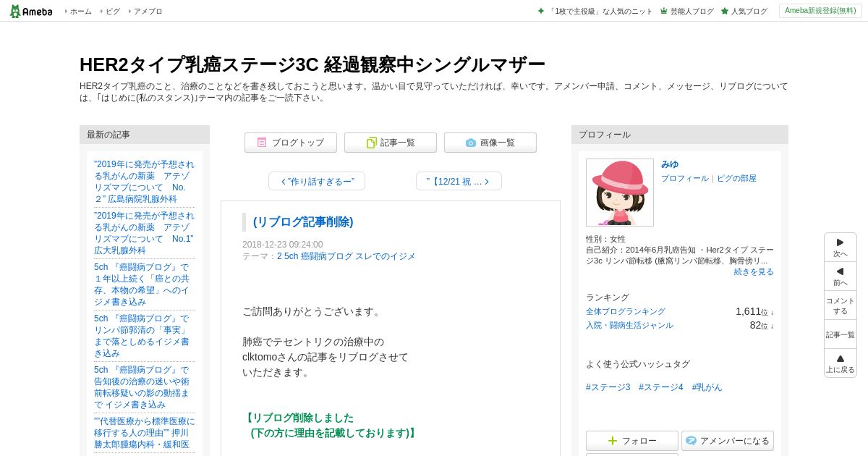Go to ブログトップ
This screenshot has height=456, width=868.
291,143
